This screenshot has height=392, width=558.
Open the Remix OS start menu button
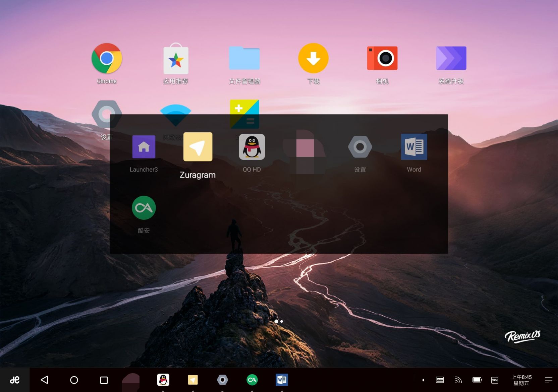[15, 380]
